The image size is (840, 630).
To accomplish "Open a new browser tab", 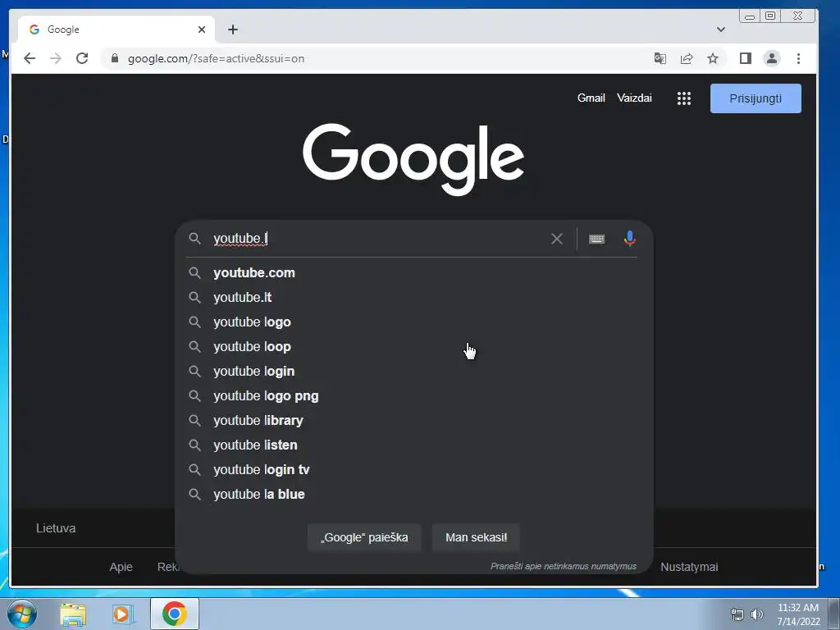I will (x=232, y=30).
